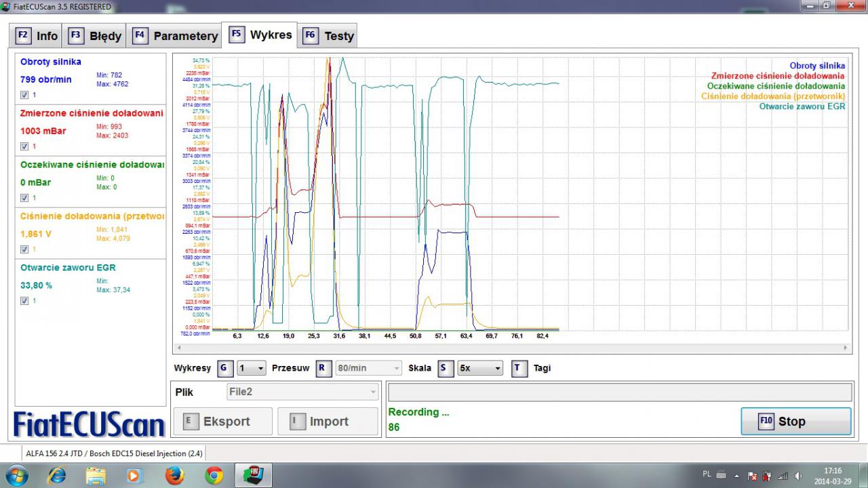Click the Eksport button
The width and height of the screenshot is (868, 488).
point(223,421)
